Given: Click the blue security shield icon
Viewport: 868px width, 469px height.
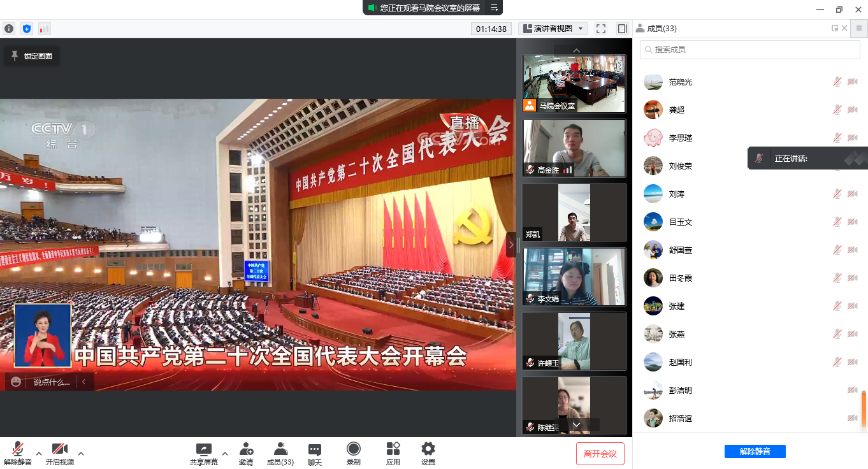Looking at the screenshot, I should 26,29.
